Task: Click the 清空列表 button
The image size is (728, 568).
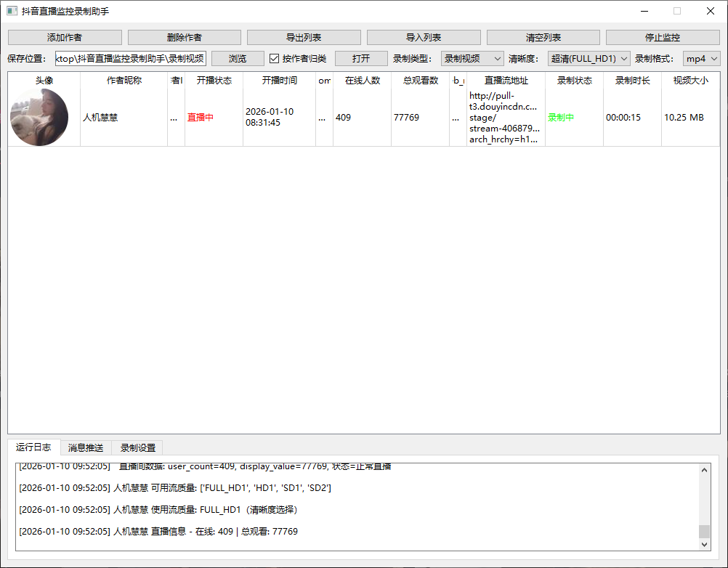Action: (x=543, y=38)
